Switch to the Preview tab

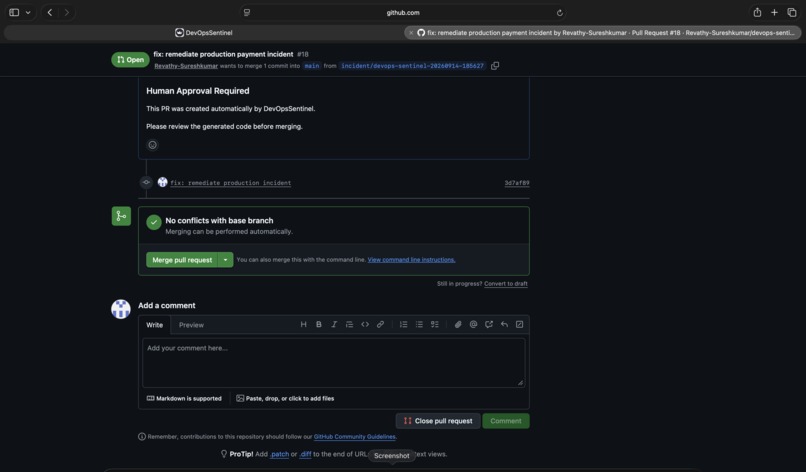[191, 325]
